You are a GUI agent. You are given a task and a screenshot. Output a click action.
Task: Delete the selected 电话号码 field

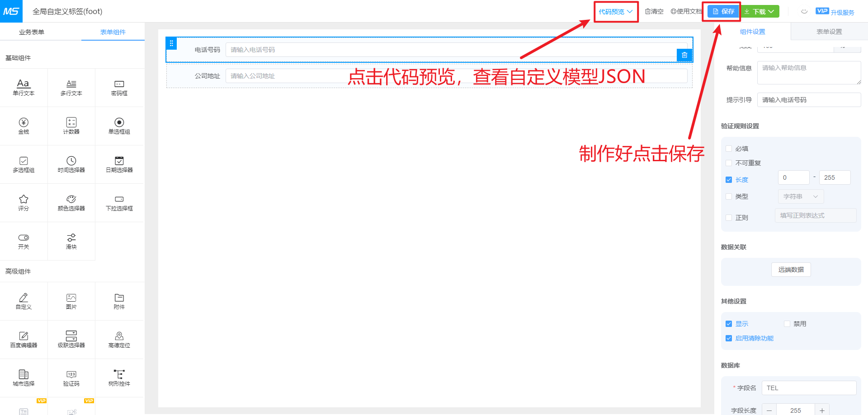684,55
